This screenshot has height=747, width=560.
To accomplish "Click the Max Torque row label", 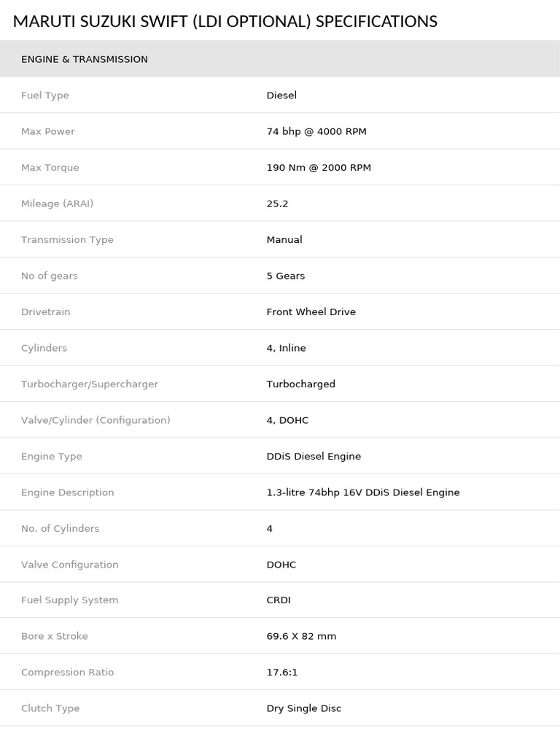I will [x=50, y=168].
